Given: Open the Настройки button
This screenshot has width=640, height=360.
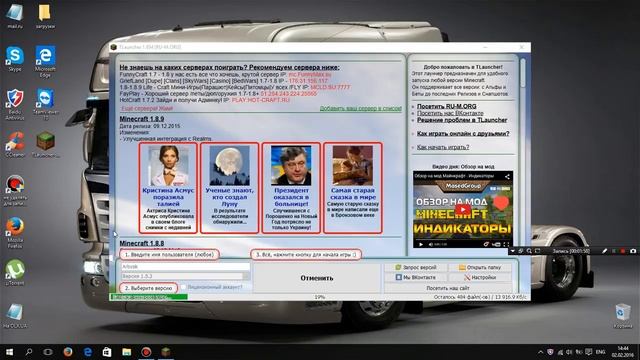Looking at the screenshot, I should point(480,277).
